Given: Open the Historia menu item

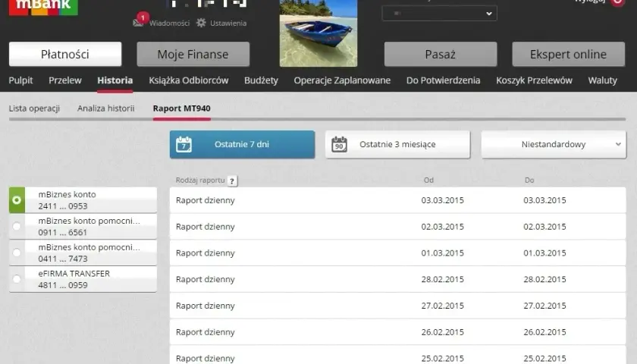Looking at the screenshot, I should click(x=115, y=80).
